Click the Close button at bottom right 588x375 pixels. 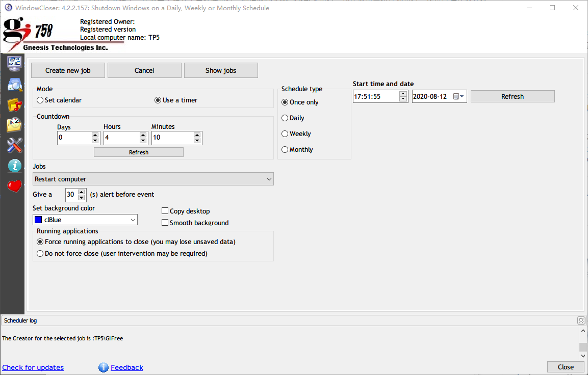[x=566, y=367]
